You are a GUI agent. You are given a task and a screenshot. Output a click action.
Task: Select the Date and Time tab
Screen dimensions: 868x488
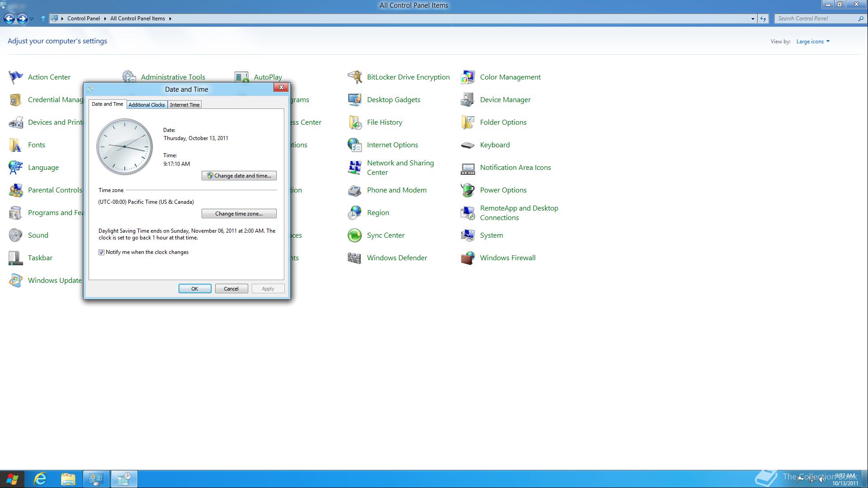pyautogui.click(x=108, y=104)
